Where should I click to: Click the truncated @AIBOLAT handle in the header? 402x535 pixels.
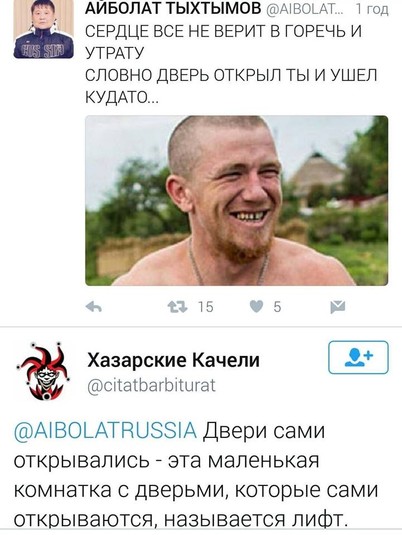(x=302, y=10)
